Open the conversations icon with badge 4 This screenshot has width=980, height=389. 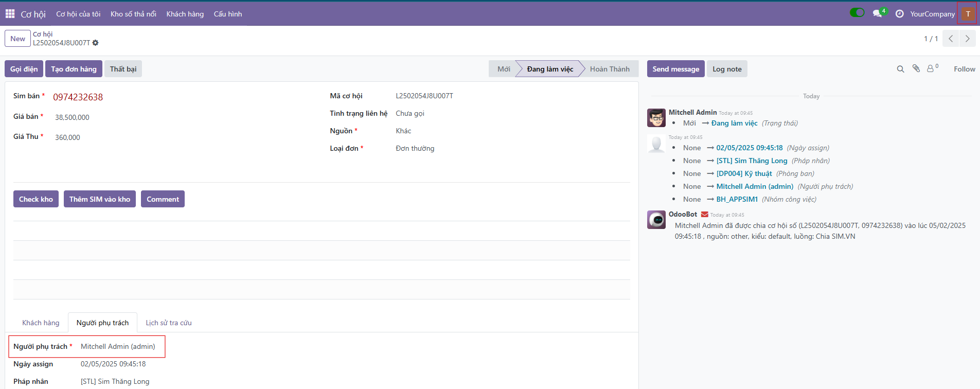[878, 14]
